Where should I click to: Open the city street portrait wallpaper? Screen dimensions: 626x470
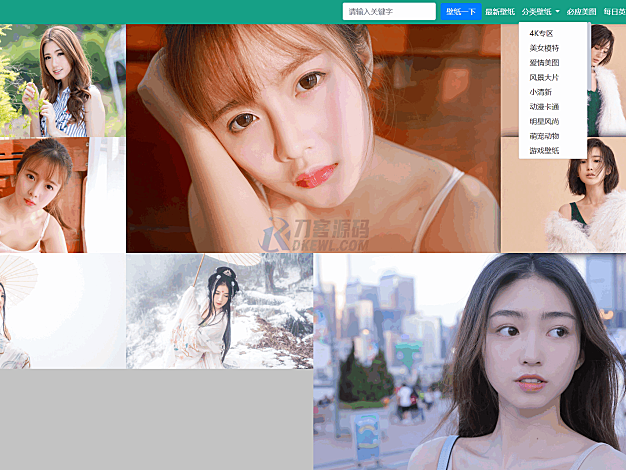pyautogui.click(x=469, y=361)
